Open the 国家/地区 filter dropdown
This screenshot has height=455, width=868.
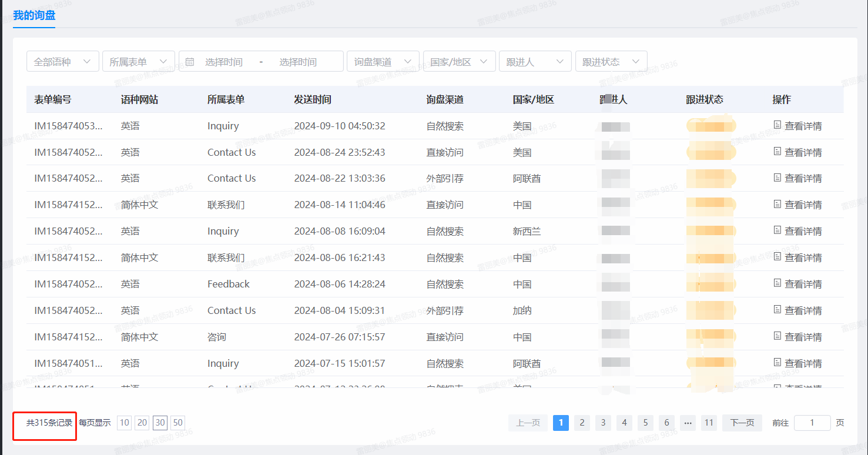point(459,62)
